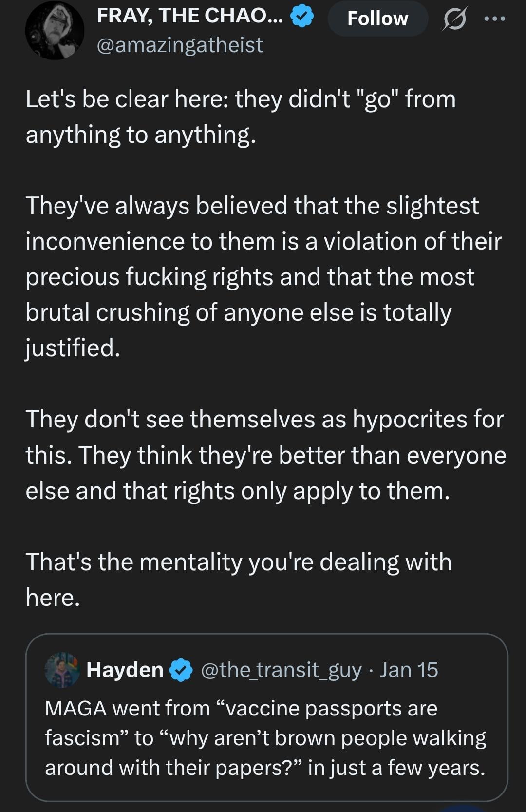Tap the "They don't see themselves" paragraph
This screenshot has width=526, height=812.
click(x=265, y=455)
